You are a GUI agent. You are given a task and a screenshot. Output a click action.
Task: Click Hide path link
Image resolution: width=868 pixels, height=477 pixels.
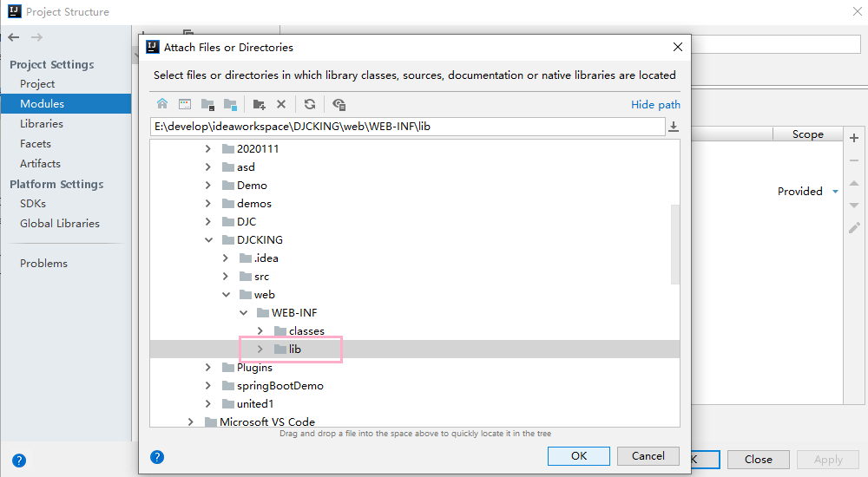(x=655, y=105)
